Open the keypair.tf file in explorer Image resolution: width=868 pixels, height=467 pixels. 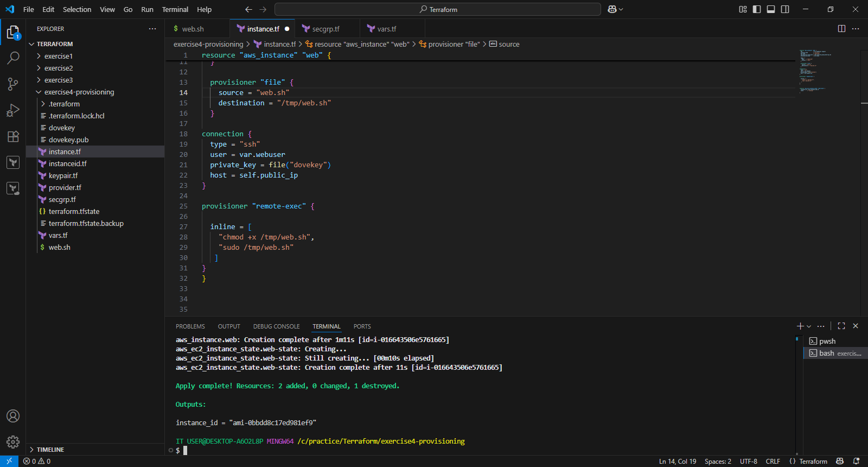pos(63,175)
